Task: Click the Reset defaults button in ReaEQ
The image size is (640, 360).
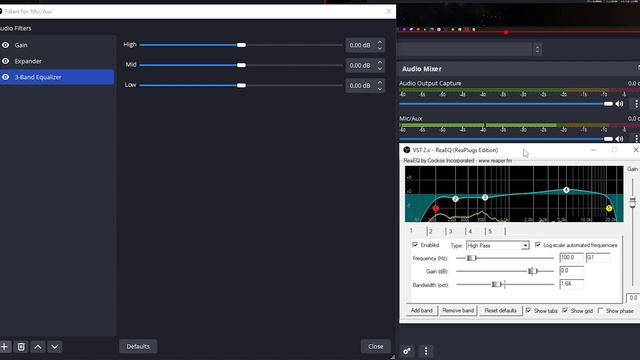Action: [x=500, y=311]
